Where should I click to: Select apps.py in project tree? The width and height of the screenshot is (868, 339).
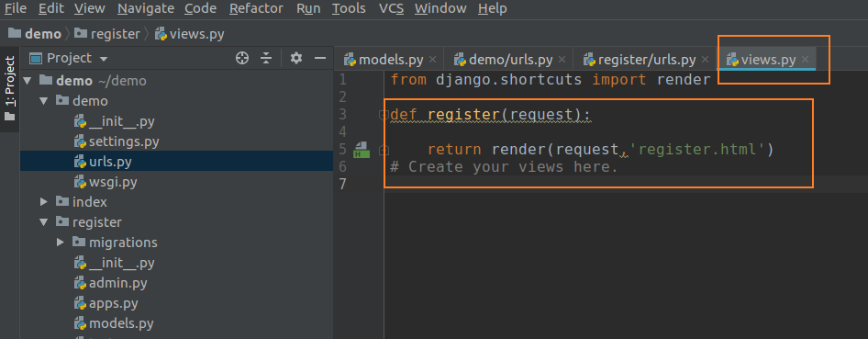click(176, 303)
